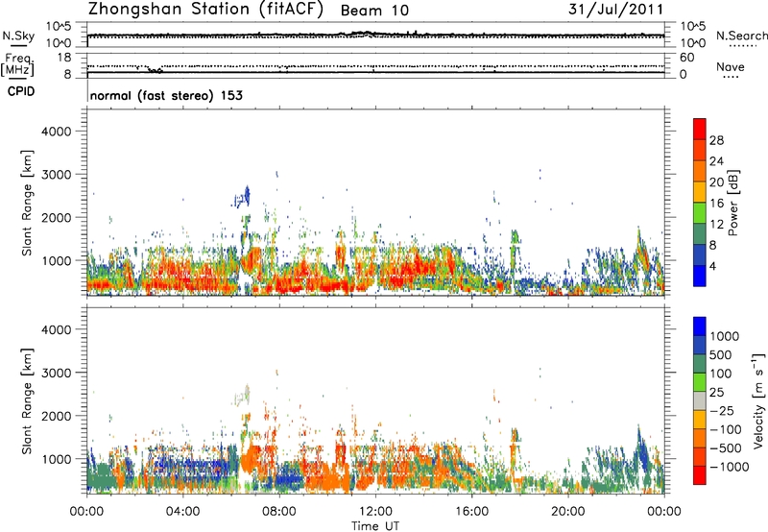
Task: Click the 'Velocity [m s-1]' color bar label
Action: [757, 400]
